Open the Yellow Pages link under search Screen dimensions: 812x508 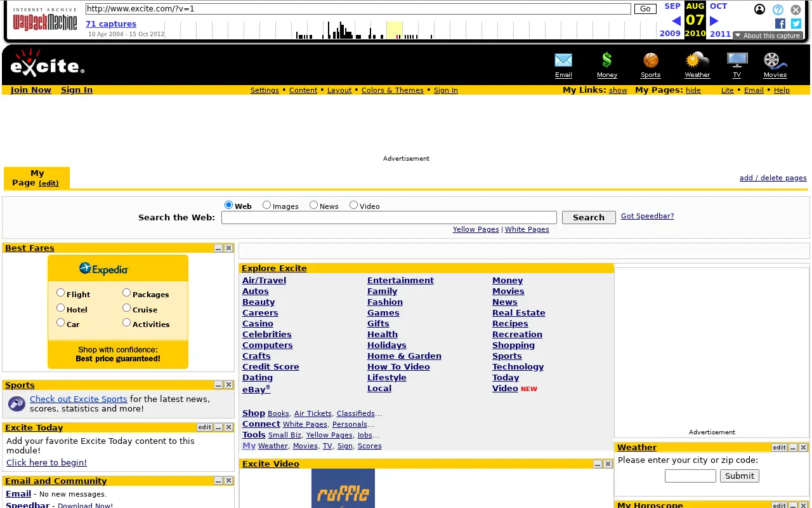tap(476, 229)
